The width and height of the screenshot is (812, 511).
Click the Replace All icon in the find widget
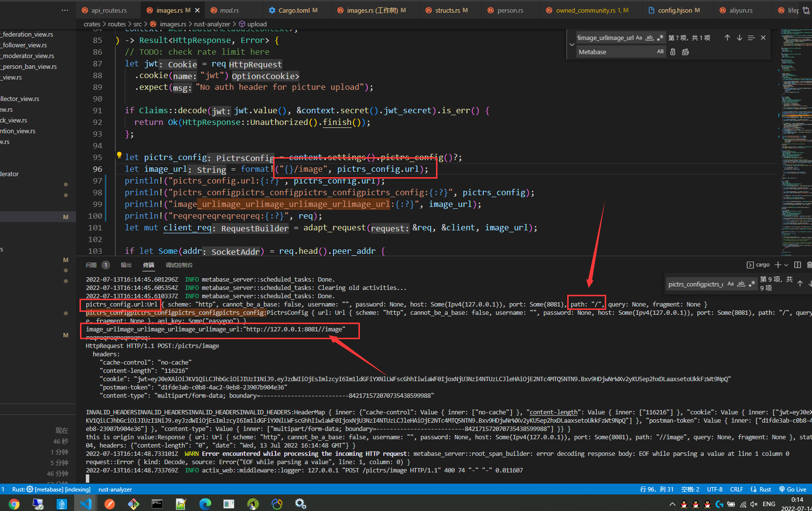click(685, 51)
